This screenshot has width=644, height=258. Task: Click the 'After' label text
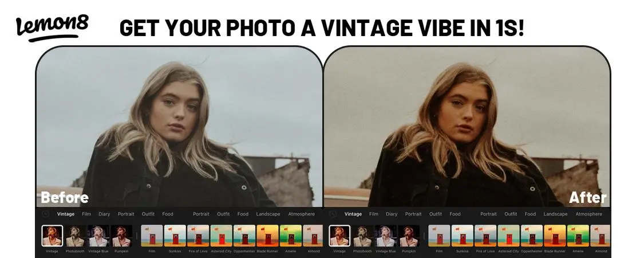(x=588, y=197)
